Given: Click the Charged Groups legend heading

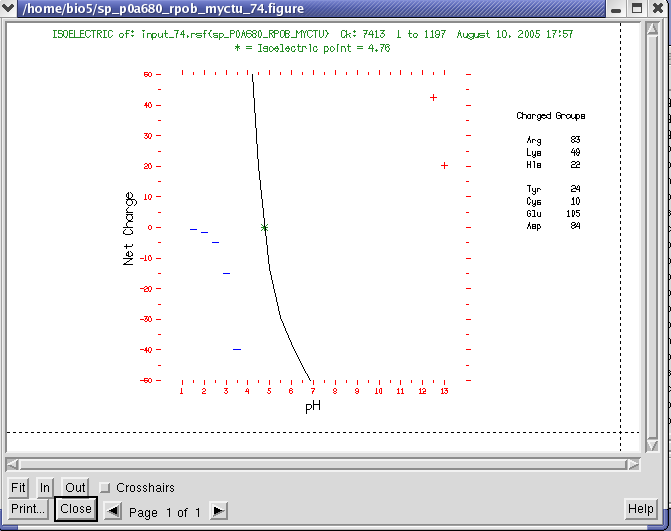Looking at the screenshot, I should tap(550, 116).
